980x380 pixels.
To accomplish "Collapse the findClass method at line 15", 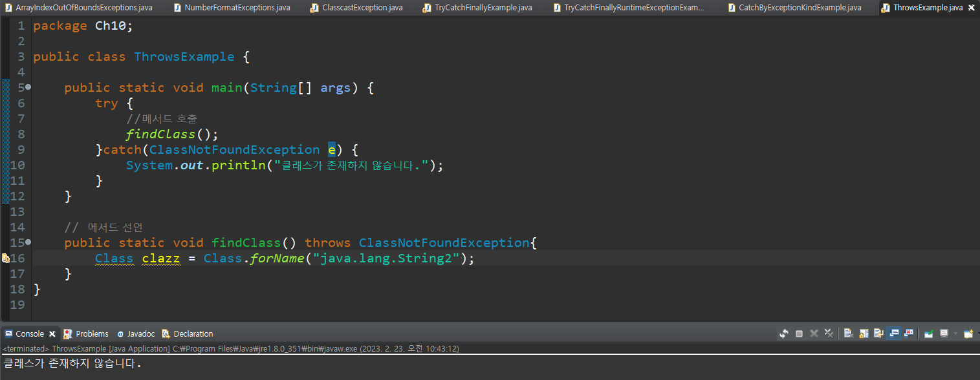I will click(x=28, y=243).
